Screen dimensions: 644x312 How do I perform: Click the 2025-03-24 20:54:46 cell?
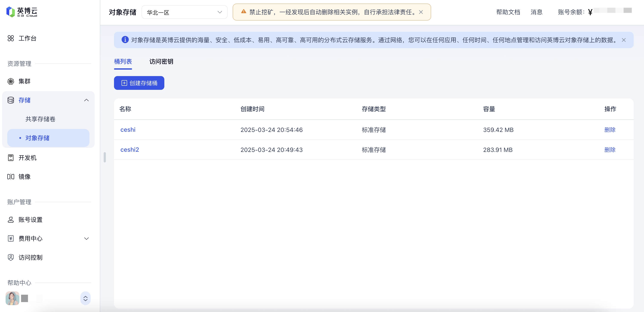[271, 130]
